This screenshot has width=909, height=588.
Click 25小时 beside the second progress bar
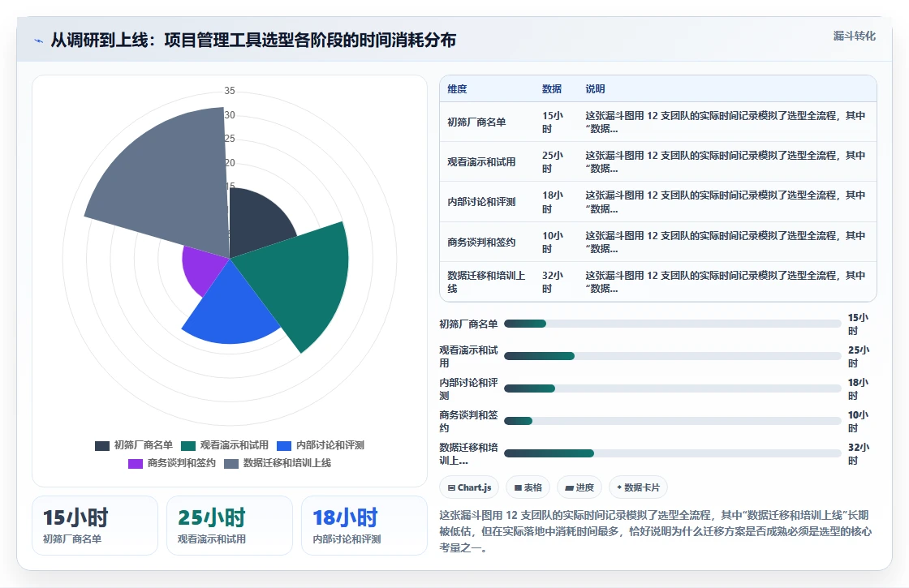[858, 357]
